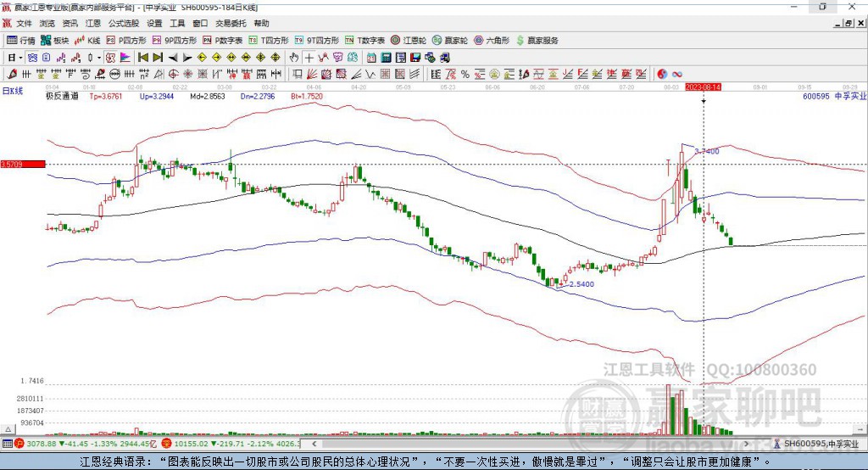The image size is (868, 470).
Task: Click the 3.7400 high price annotation
Action: tap(707, 151)
